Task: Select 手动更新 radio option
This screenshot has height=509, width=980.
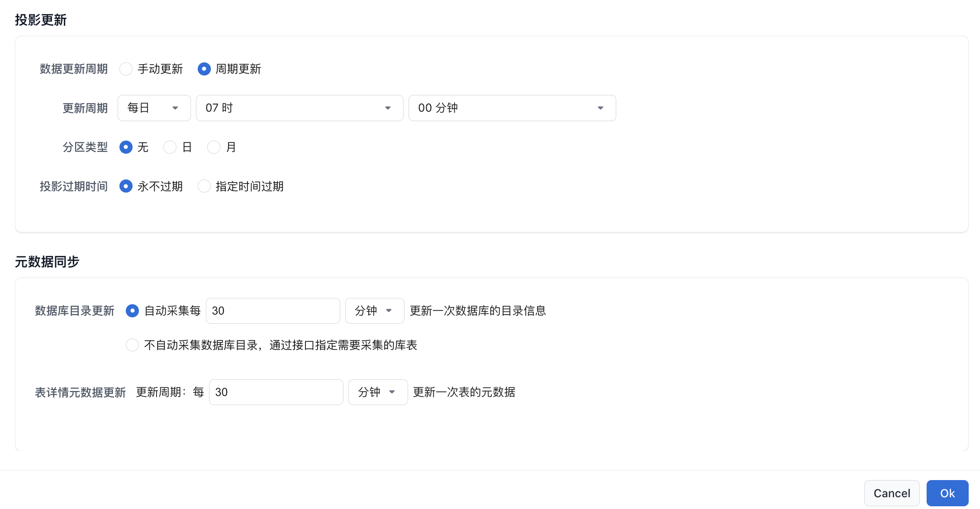Action: pyautogui.click(x=126, y=69)
